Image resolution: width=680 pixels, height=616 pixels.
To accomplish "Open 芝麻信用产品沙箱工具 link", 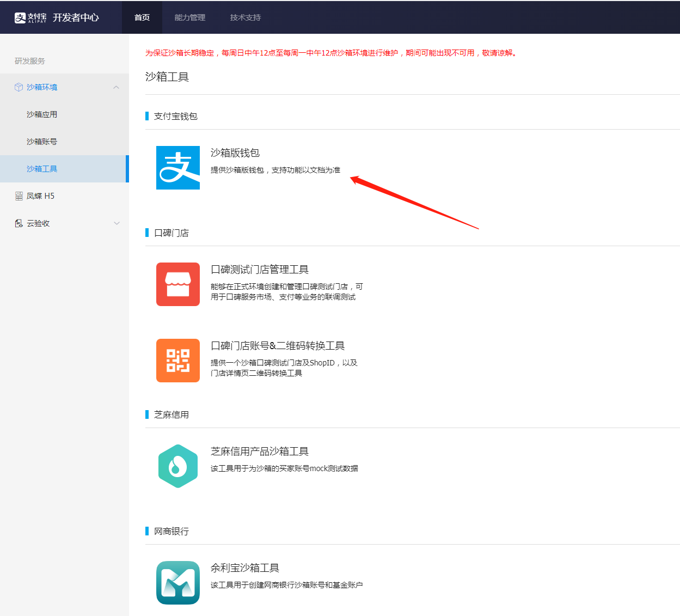I will (x=260, y=452).
